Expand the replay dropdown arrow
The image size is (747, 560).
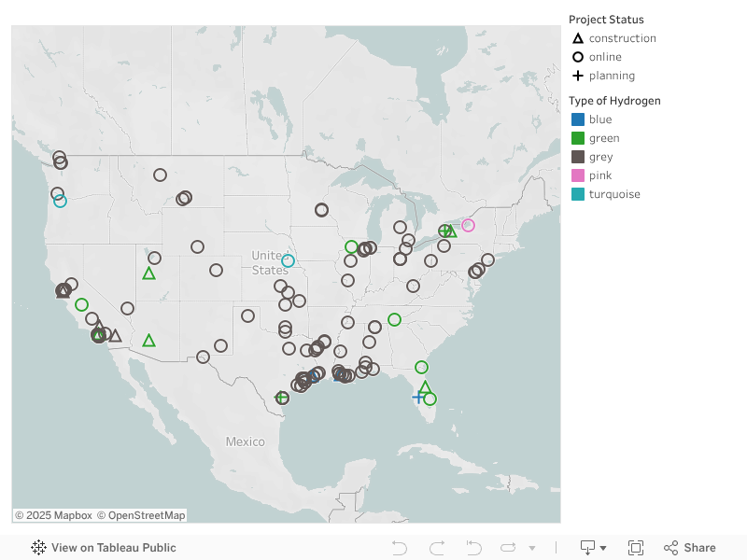click(x=532, y=548)
